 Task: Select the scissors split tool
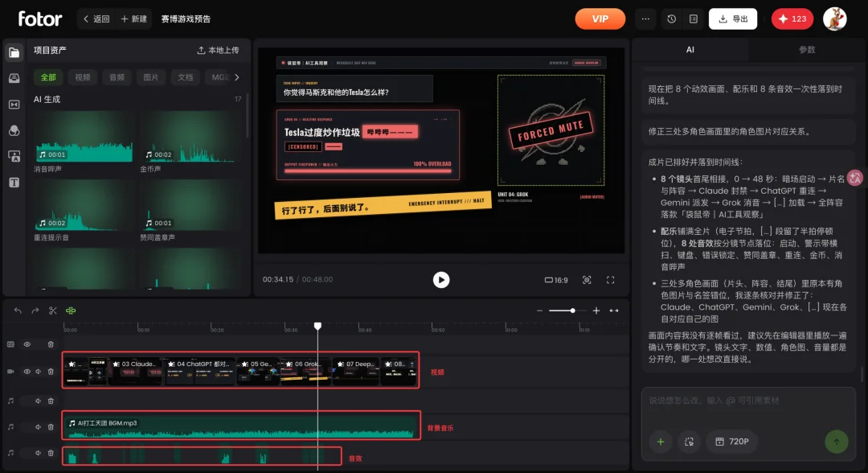tap(52, 311)
